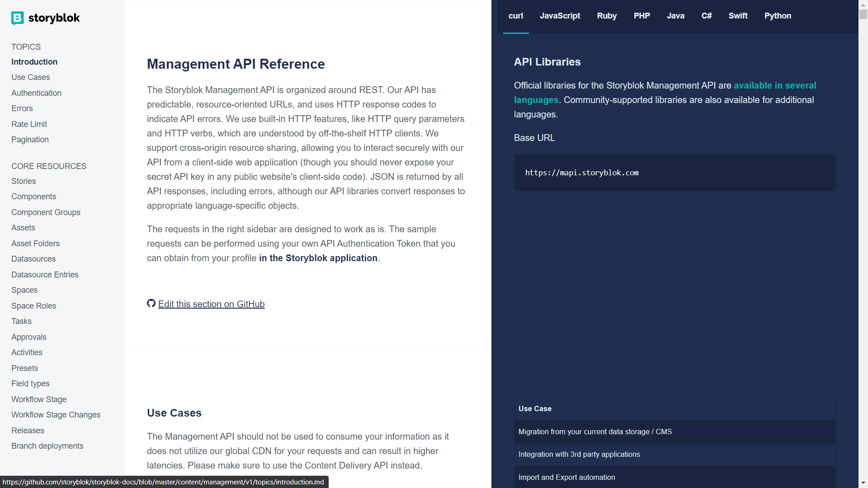
Task: Open Rate Limit section in sidebar
Action: coord(29,124)
